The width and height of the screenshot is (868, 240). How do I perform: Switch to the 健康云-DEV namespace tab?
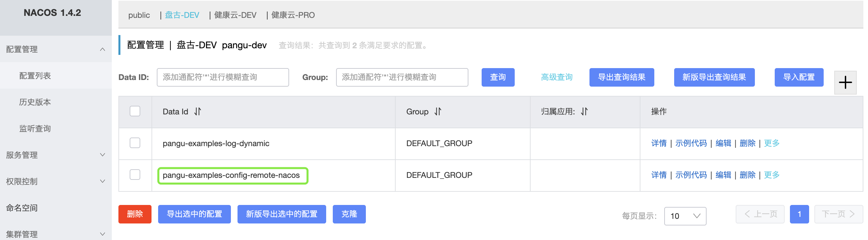pos(235,15)
